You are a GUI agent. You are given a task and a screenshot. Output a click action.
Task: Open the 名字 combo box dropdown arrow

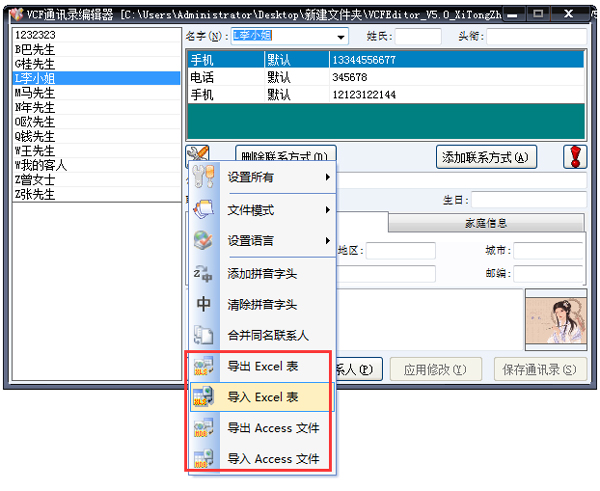pos(341,37)
